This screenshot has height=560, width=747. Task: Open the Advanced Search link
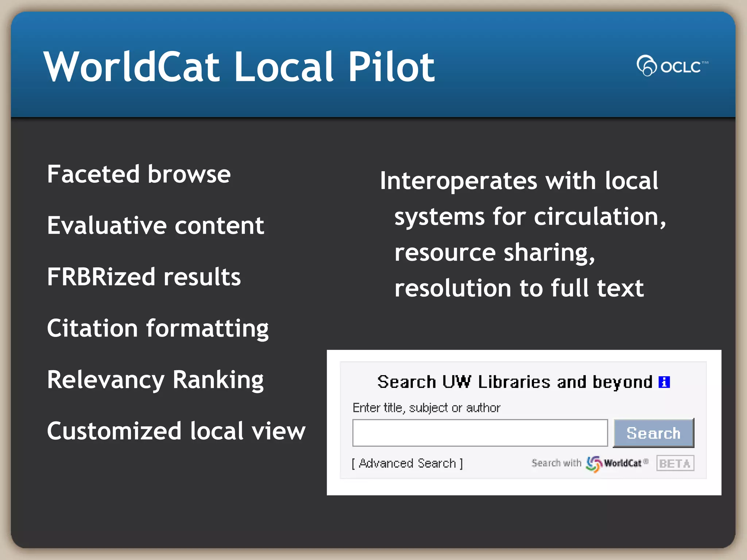pyautogui.click(x=407, y=463)
